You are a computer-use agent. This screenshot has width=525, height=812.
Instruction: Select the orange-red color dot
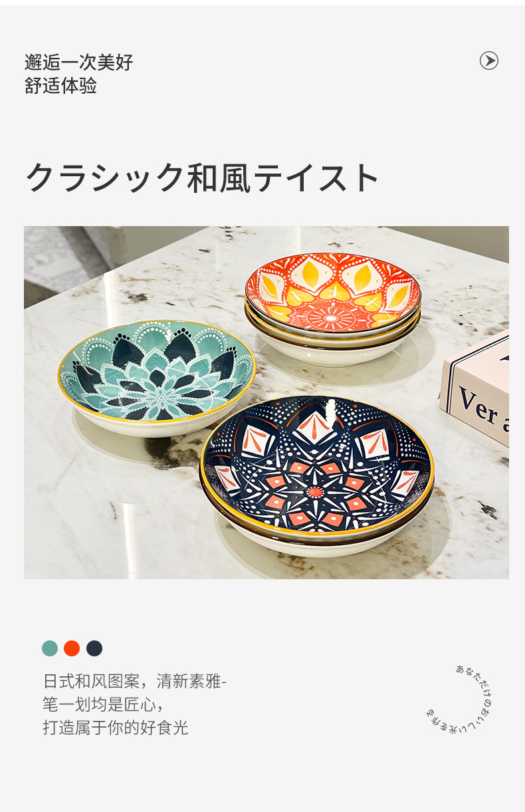coord(72,648)
